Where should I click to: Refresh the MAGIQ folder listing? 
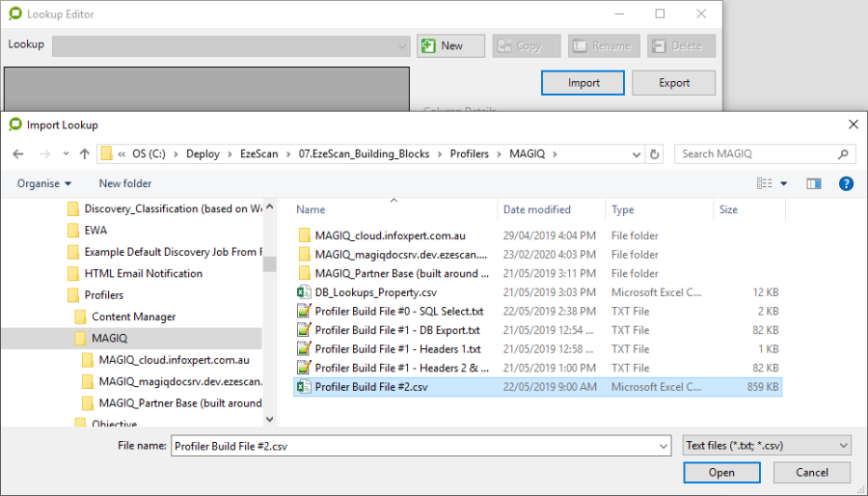(655, 153)
